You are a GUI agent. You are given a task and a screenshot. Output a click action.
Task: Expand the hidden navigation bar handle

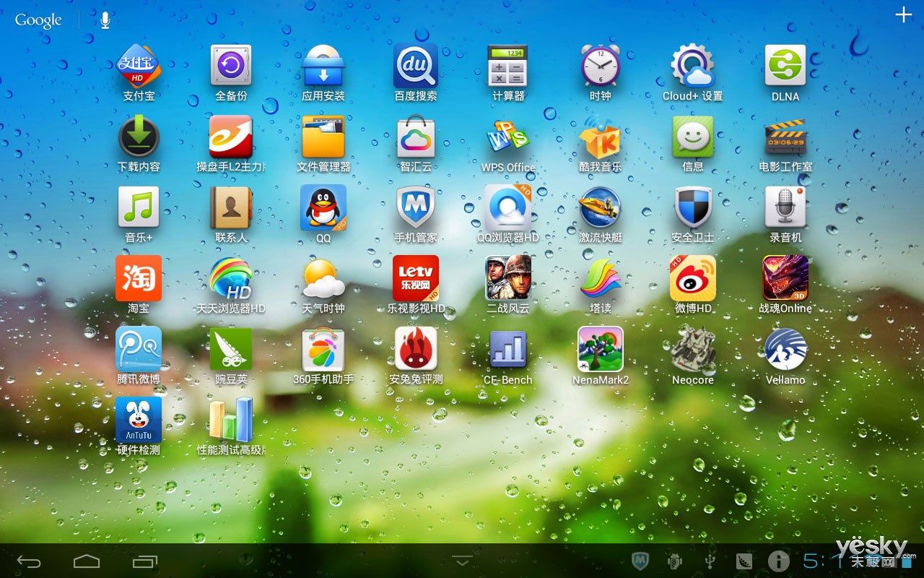coord(462,561)
